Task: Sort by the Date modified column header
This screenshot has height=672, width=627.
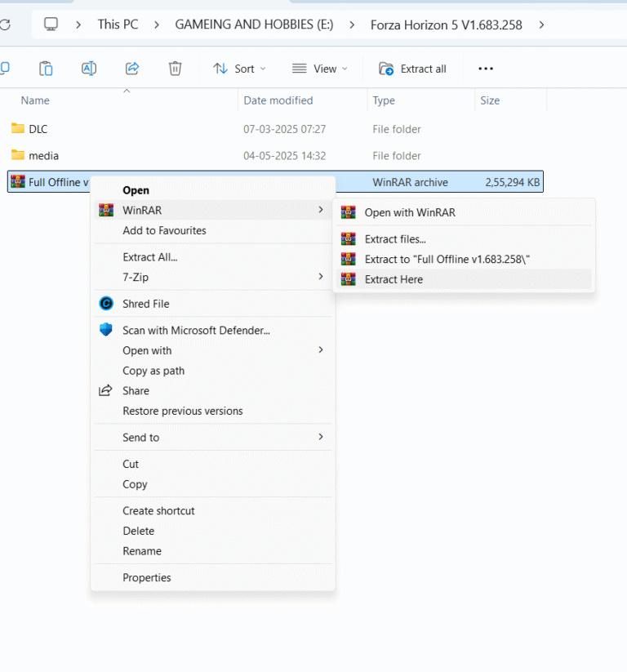Action: point(278,100)
